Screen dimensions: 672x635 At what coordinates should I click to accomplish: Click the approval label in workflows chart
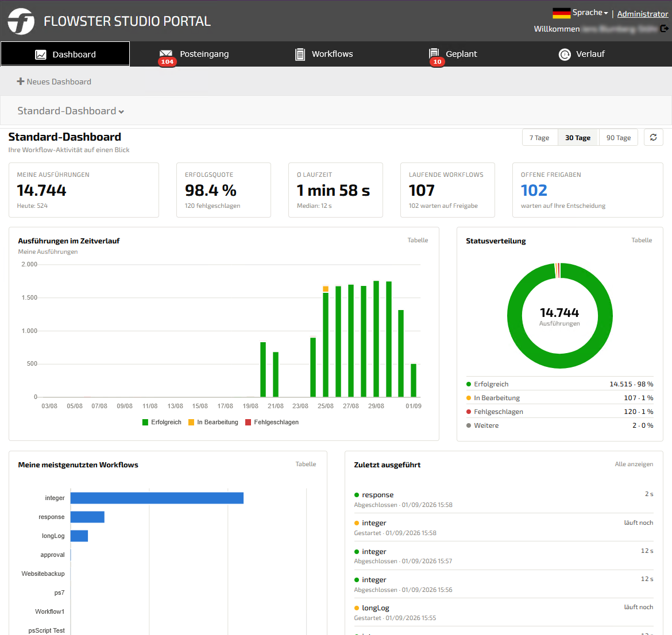52,555
